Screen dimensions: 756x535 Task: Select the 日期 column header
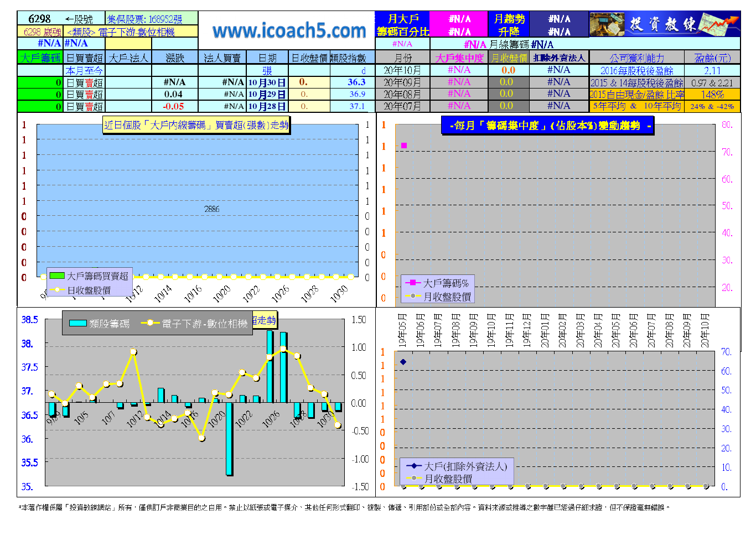(267, 58)
